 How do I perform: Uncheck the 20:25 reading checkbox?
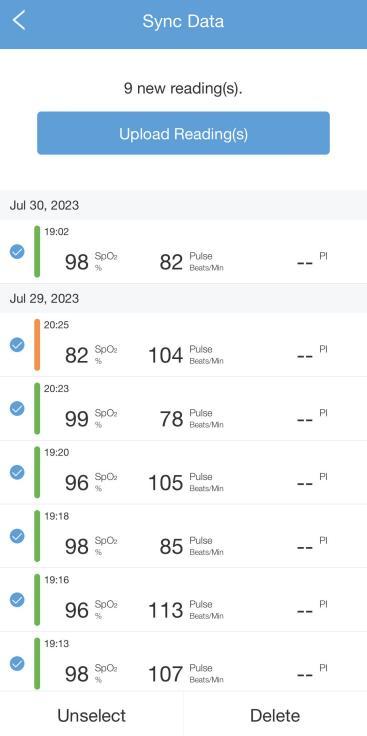click(x=17, y=345)
